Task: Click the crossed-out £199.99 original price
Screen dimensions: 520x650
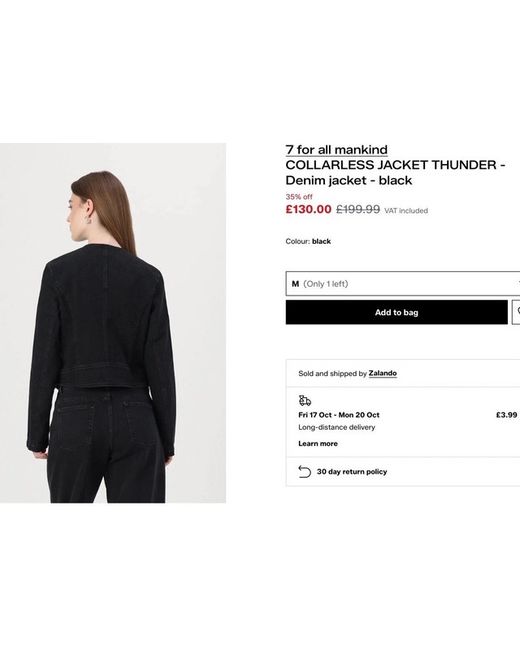Action: (x=358, y=209)
